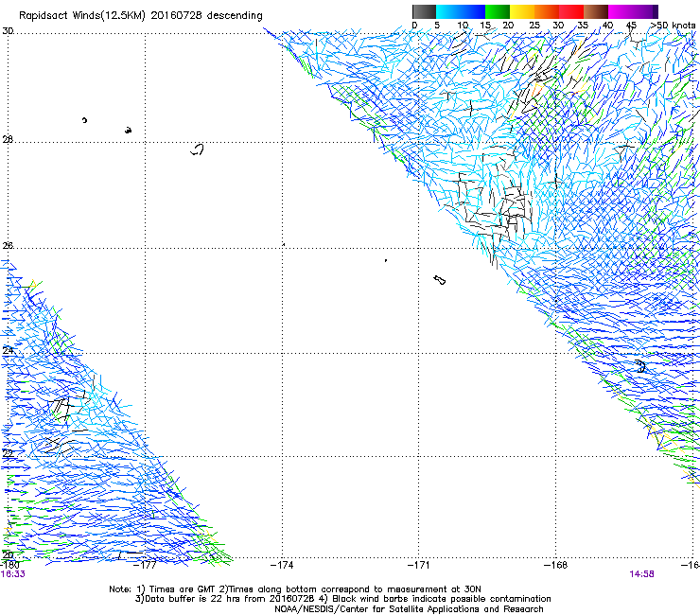Click the latitude label '22'
The height and width of the screenshot is (615, 700).
8,453
